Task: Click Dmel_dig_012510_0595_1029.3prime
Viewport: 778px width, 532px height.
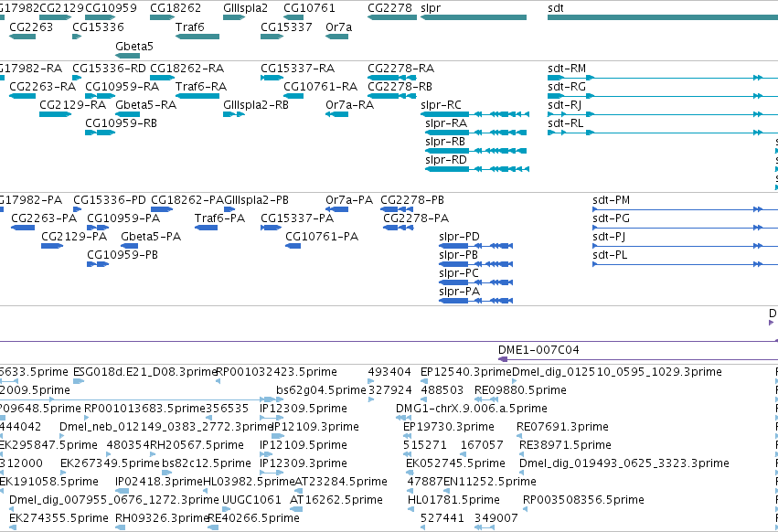Action: point(617,372)
